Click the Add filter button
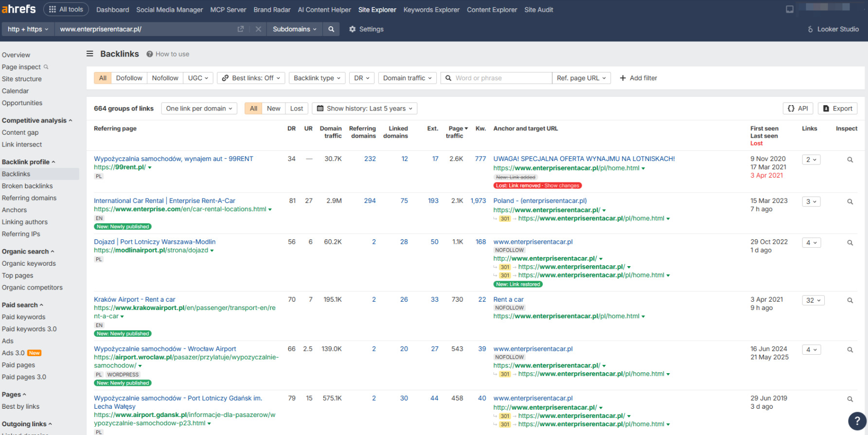The width and height of the screenshot is (868, 435). tap(638, 78)
